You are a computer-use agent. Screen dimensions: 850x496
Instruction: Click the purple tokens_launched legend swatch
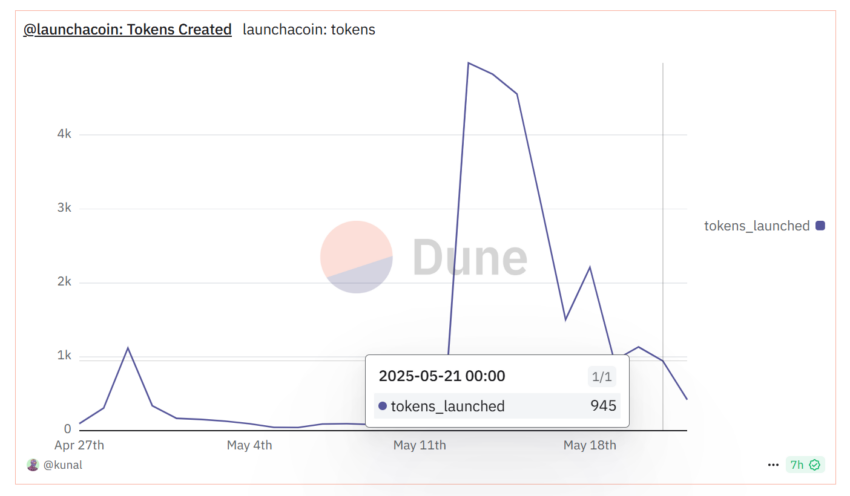[821, 226]
